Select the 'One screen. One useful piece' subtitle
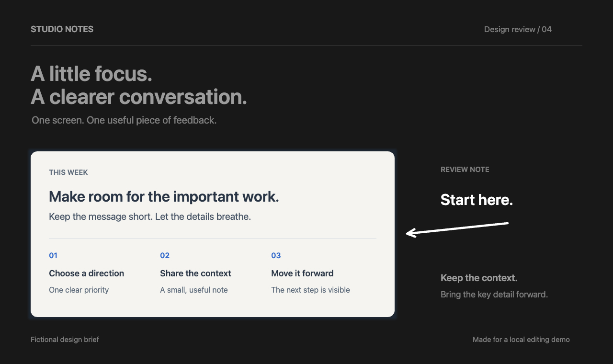This screenshot has height=364, width=613. pyautogui.click(x=124, y=120)
